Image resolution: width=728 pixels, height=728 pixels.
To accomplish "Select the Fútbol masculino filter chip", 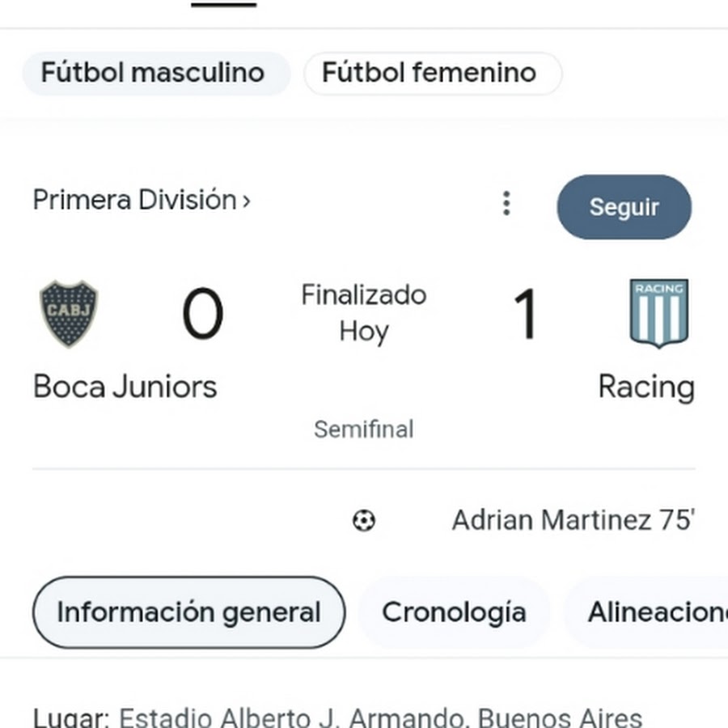I will click(153, 73).
